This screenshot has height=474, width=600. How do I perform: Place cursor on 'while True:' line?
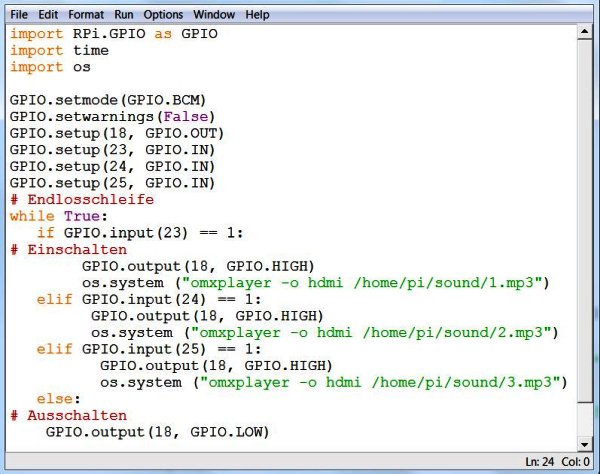tap(55, 215)
